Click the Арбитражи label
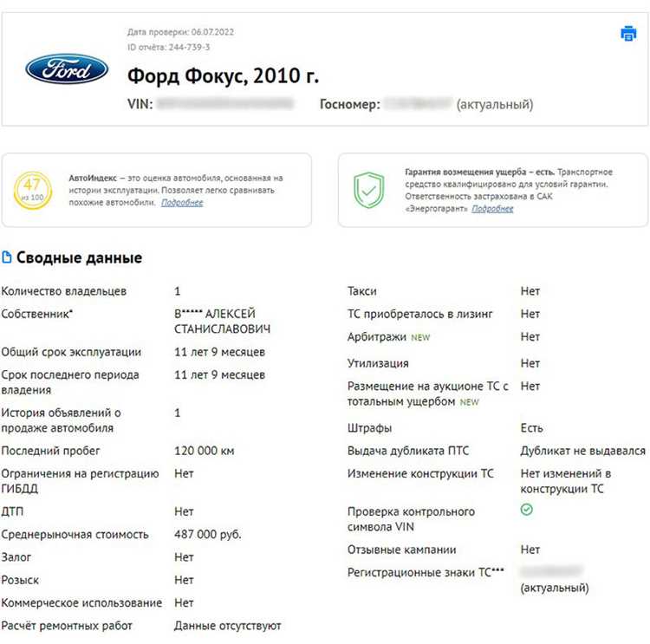 (377, 336)
